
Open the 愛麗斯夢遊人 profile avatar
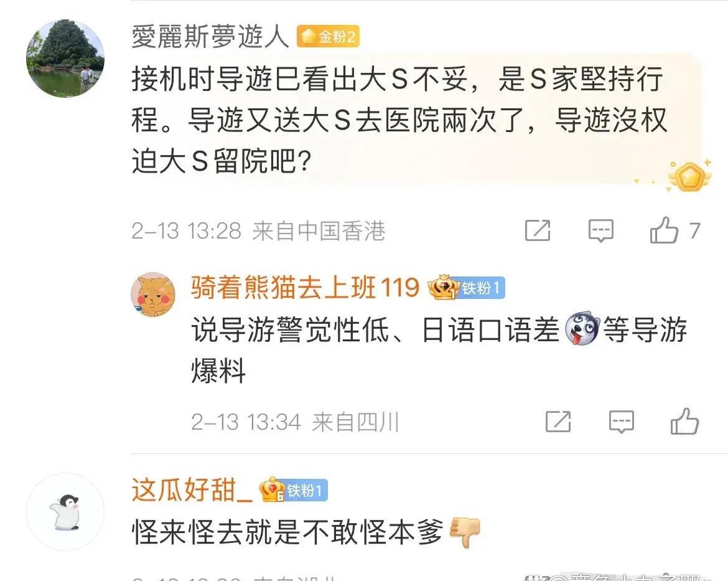pyautogui.click(x=65, y=58)
